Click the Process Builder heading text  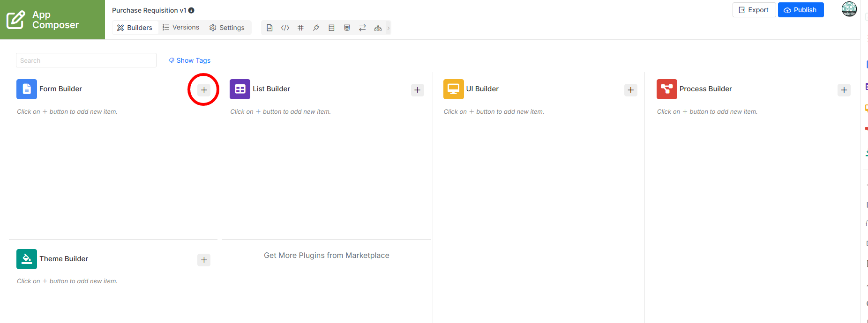(705, 89)
